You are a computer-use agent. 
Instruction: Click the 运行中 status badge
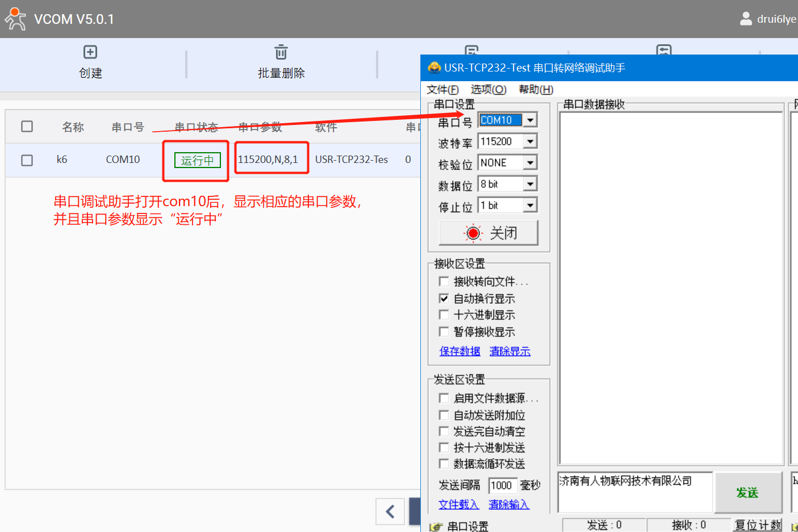(197, 161)
